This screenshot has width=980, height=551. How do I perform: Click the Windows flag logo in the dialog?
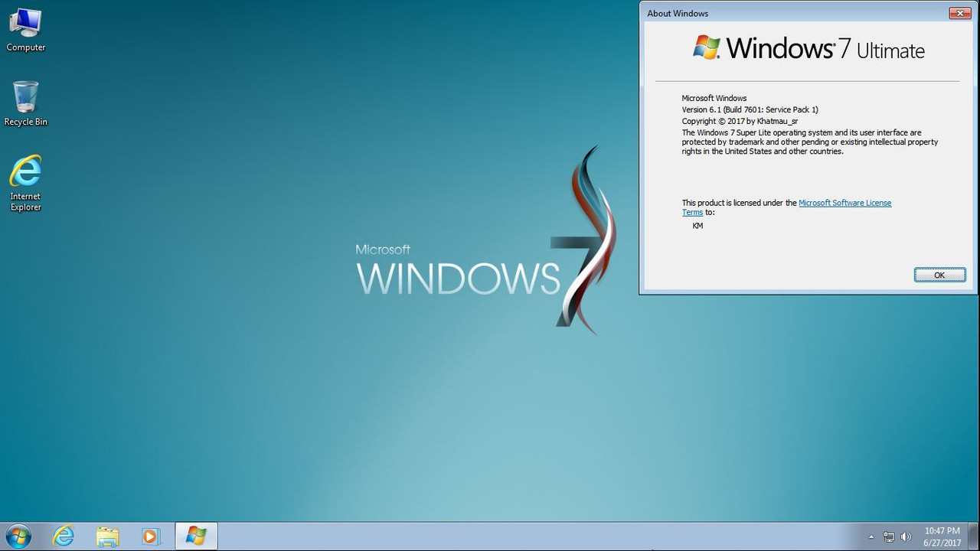(707, 47)
